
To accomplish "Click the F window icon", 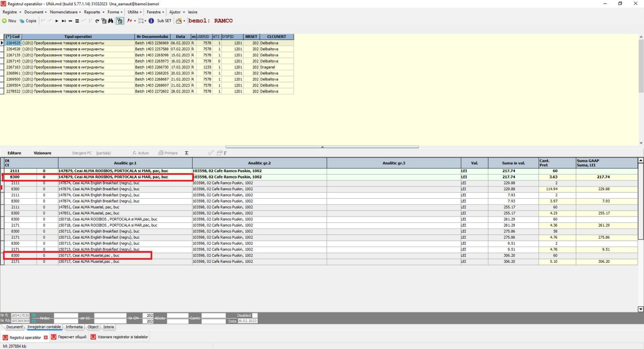I will (x=222, y=153).
